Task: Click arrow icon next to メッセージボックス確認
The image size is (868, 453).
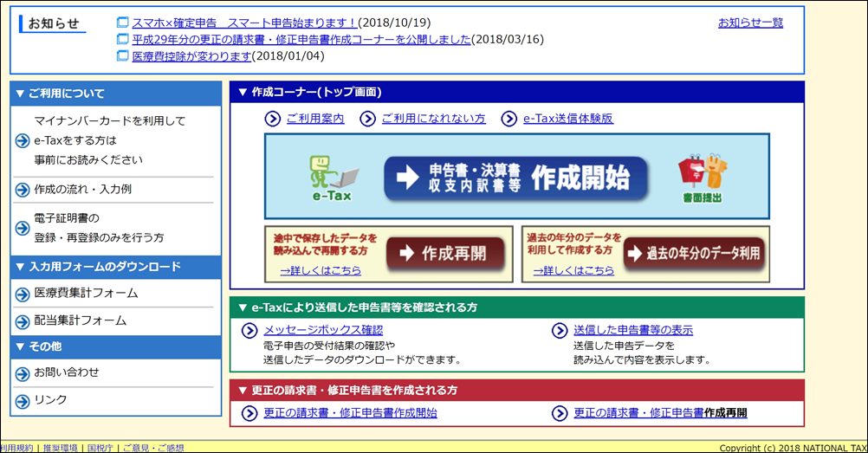Action: pos(249,330)
